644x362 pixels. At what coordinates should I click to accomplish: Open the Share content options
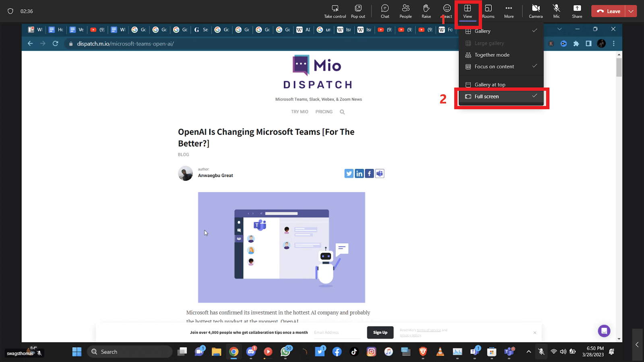click(x=577, y=11)
